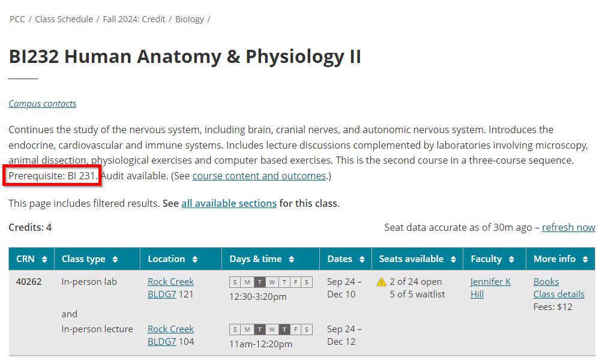This screenshot has height=364, width=605.
Task: Show all available sections for this class
Action: click(229, 203)
